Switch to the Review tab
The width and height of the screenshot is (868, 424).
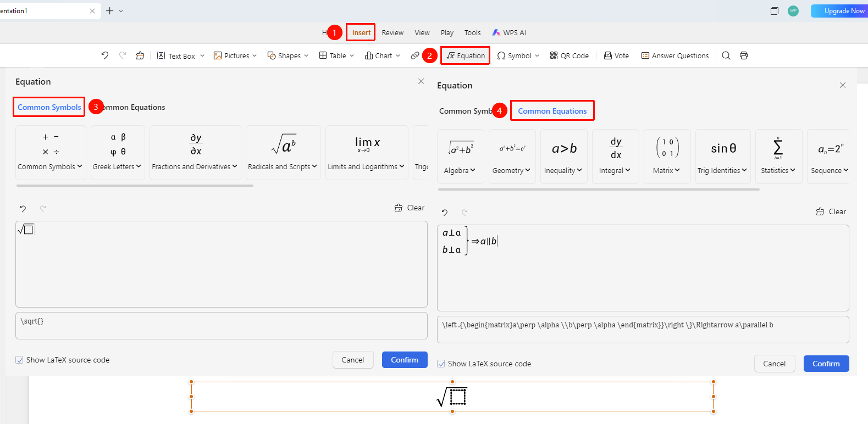click(x=392, y=32)
